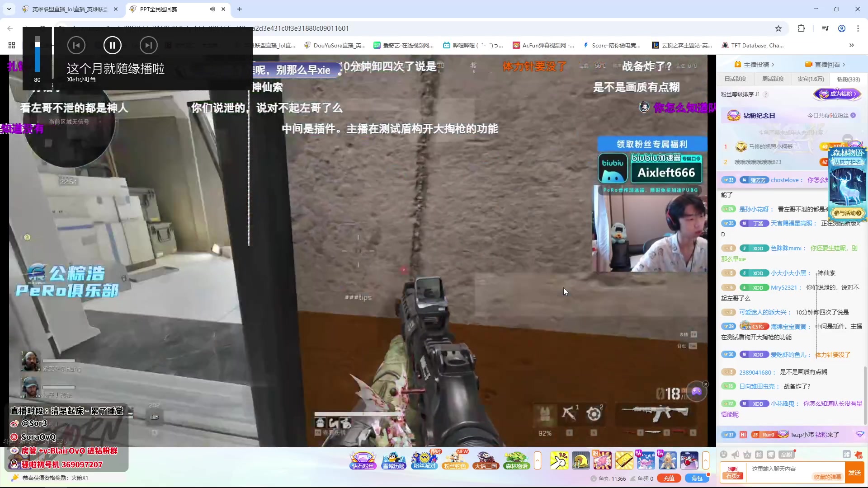Viewport: 868px width, 488px height.
Task: Open the 钻石粉丝 activity icon
Action: [x=363, y=460]
